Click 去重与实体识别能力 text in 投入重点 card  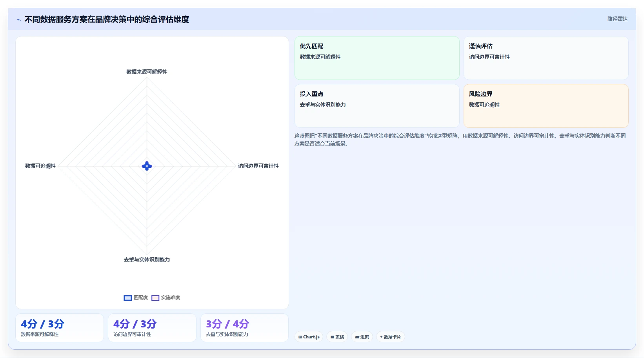323,105
